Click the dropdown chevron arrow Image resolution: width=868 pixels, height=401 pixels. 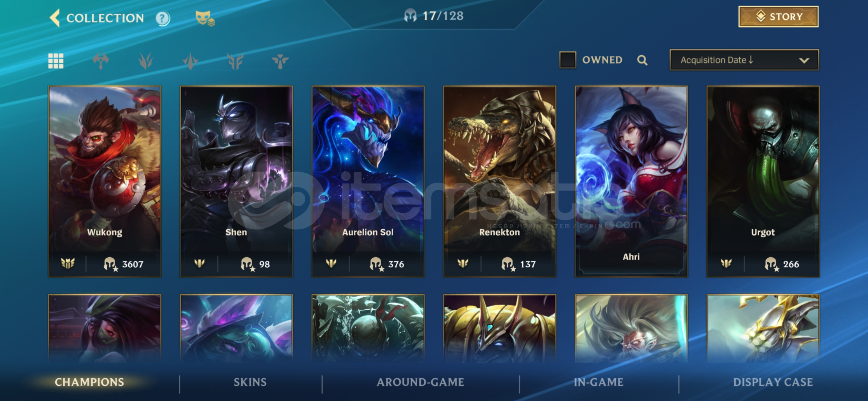[804, 60]
